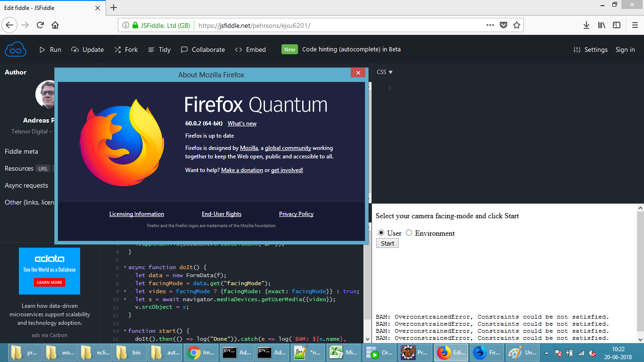Click the Sign in link
The width and height of the screenshot is (644, 362).
[x=625, y=49]
